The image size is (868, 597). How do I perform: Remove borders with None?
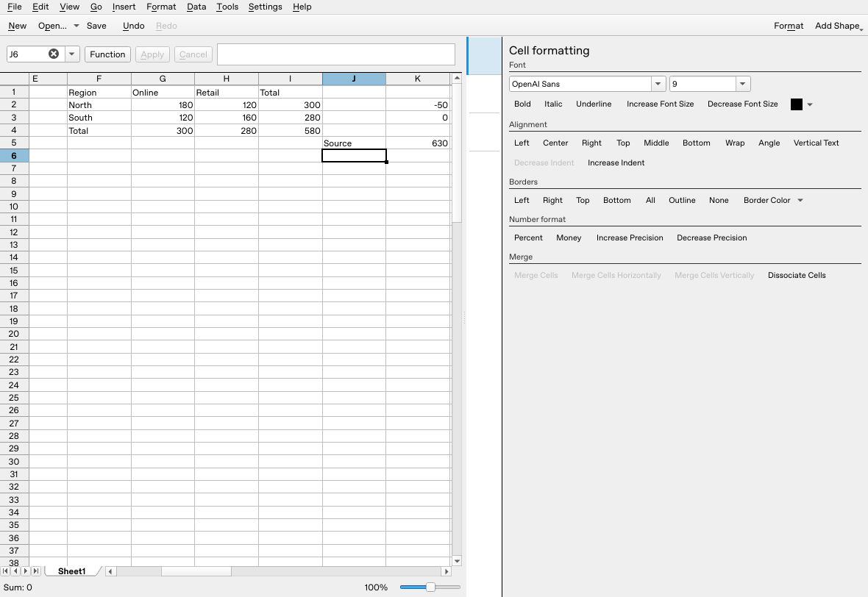pyautogui.click(x=719, y=200)
